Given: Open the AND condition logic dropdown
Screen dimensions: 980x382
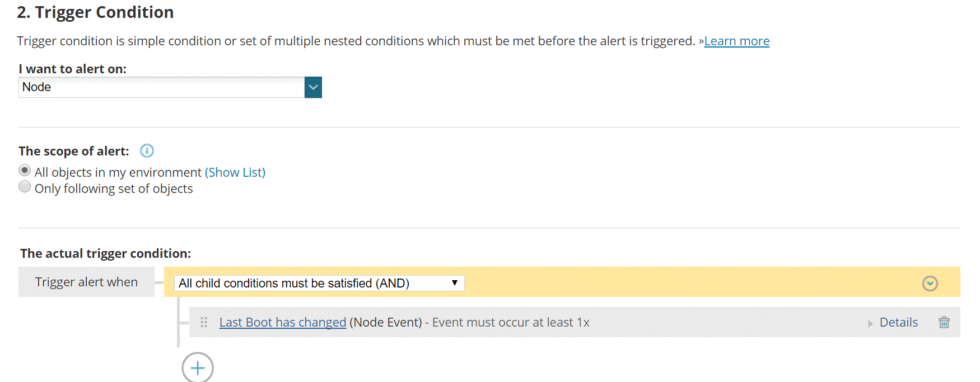Looking at the screenshot, I should pos(319,283).
